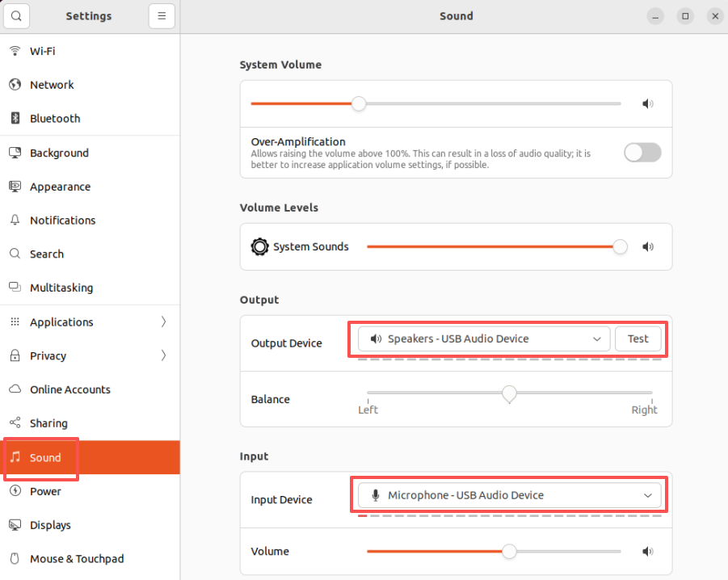The image size is (728, 580).
Task: Open the Displays settings panel
Action: (90, 525)
